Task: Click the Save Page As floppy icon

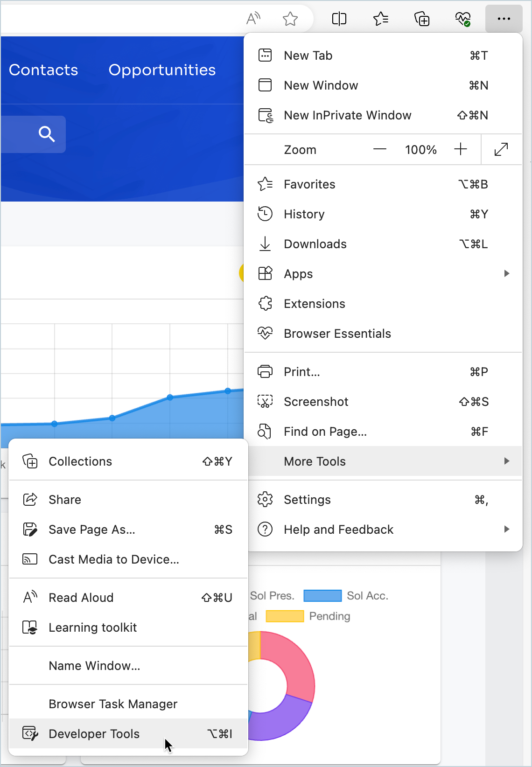Action: [x=30, y=529]
